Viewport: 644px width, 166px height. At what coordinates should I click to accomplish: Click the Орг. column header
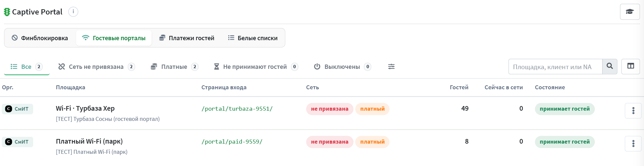coord(8,87)
